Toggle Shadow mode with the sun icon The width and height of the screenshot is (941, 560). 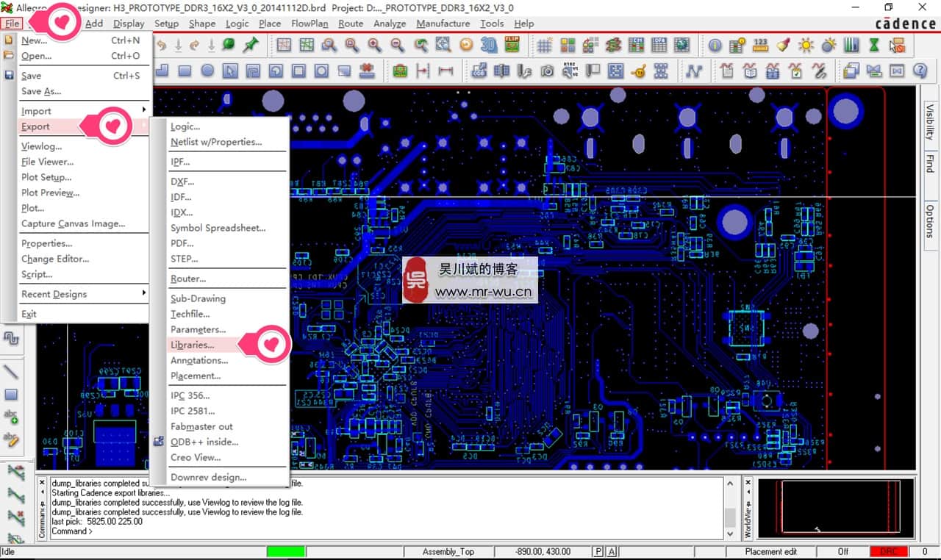point(806,45)
